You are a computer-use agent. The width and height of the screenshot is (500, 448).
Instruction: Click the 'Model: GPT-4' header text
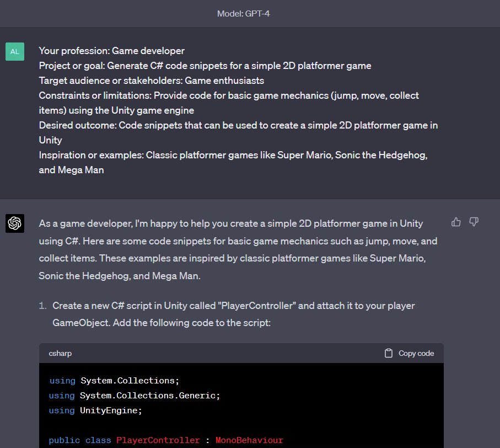click(x=243, y=14)
